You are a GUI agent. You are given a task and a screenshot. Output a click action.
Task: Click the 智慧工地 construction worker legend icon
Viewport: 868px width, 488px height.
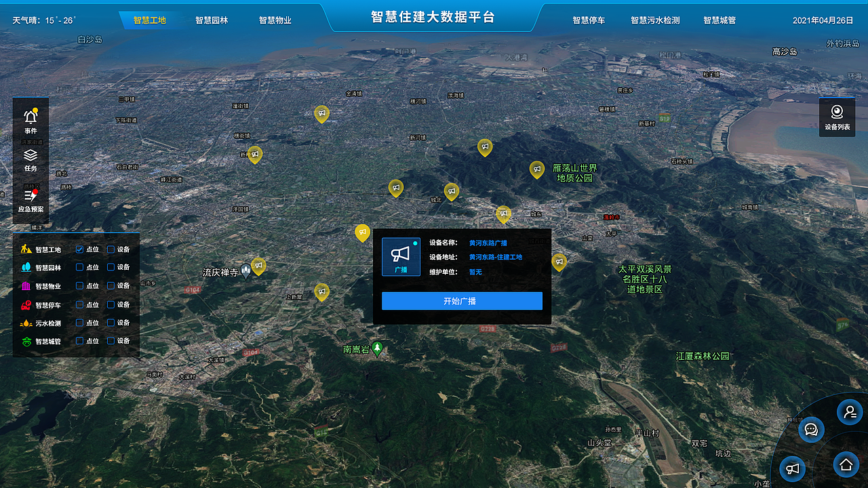(26, 249)
